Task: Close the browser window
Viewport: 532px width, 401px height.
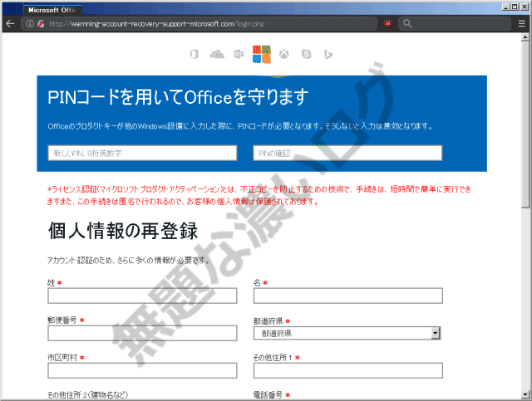Action: pyautogui.click(x=524, y=7)
